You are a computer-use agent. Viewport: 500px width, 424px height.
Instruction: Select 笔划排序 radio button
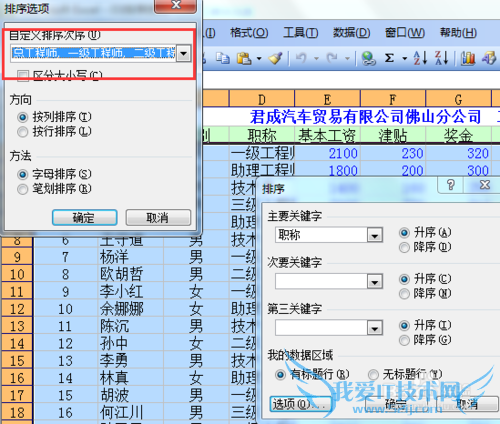(x=22, y=189)
